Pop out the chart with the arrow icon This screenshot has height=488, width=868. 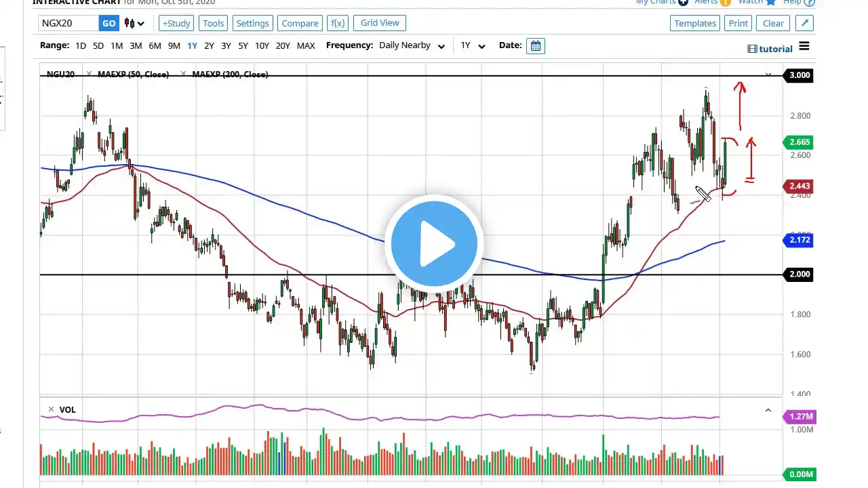tap(805, 23)
